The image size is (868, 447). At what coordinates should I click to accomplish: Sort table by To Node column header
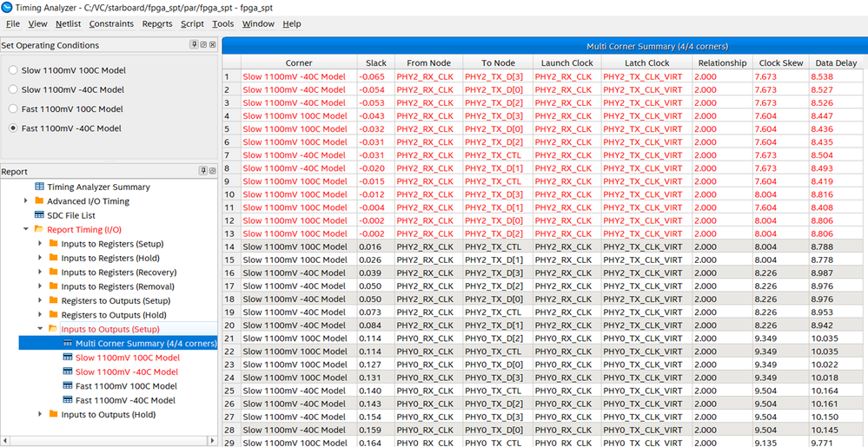tap(498, 63)
